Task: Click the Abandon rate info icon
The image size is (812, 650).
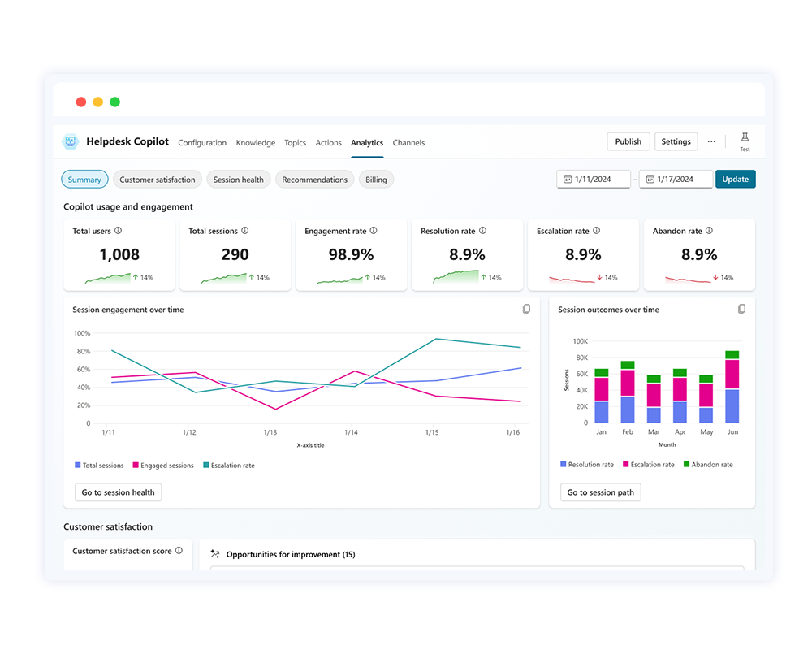Action: pyautogui.click(x=709, y=231)
